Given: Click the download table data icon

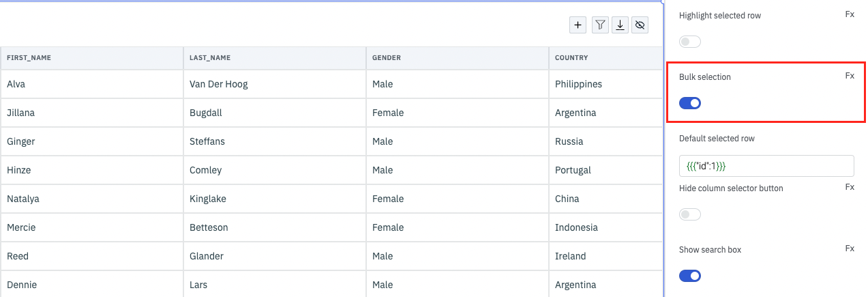Looking at the screenshot, I should pyautogui.click(x=620, y=25).
